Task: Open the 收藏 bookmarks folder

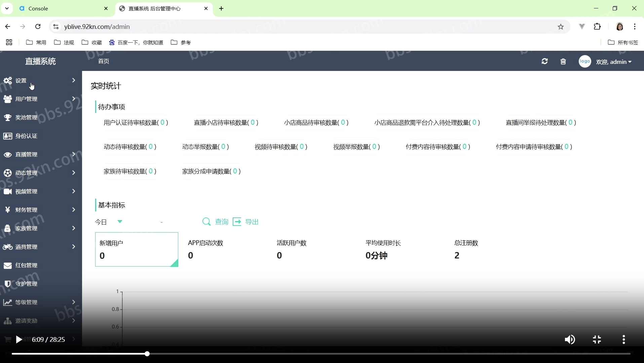Action: tap(92, 42)
